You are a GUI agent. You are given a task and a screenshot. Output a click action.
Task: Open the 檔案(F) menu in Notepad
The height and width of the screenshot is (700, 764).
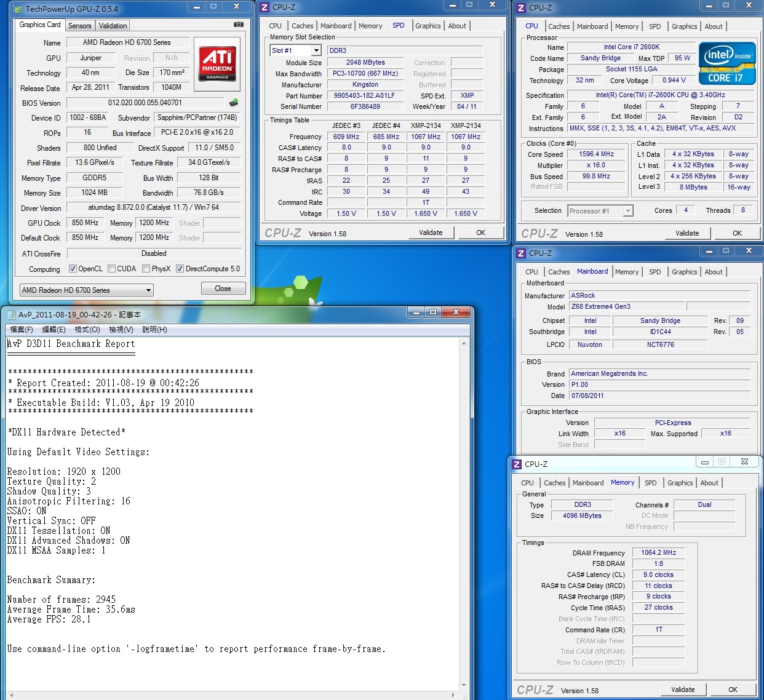pos(22,330)
